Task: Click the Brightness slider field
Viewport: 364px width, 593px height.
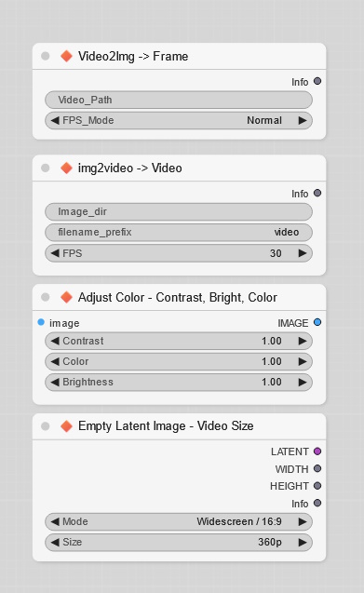Action: pyautogui.click(x=179, y=382)
